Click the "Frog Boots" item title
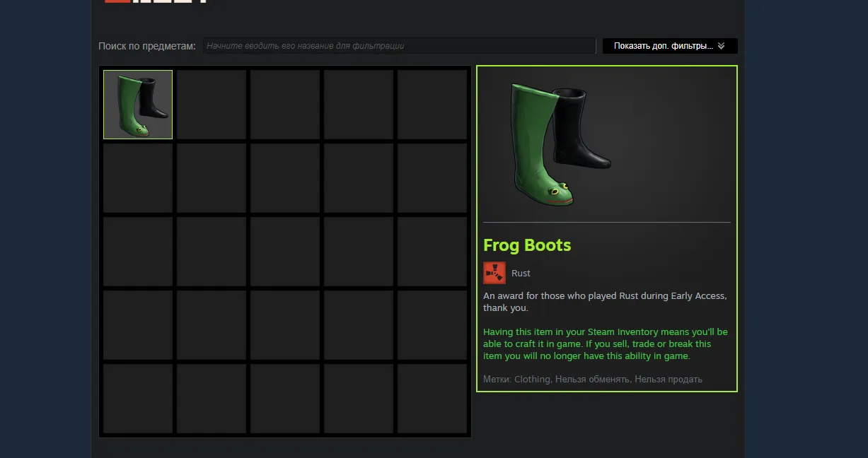 pyautogui.click(x=527, y=245)
